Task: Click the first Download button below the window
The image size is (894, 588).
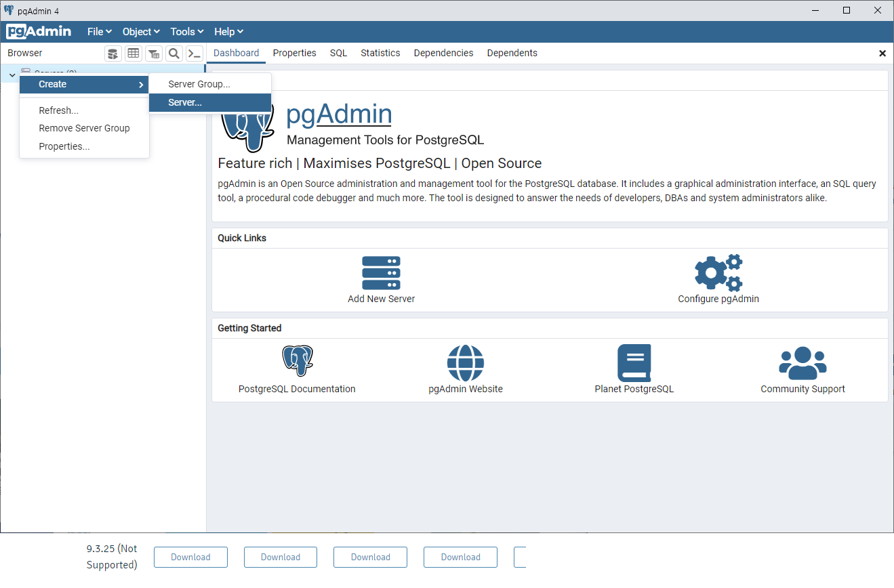Action: tap(190, 557)
